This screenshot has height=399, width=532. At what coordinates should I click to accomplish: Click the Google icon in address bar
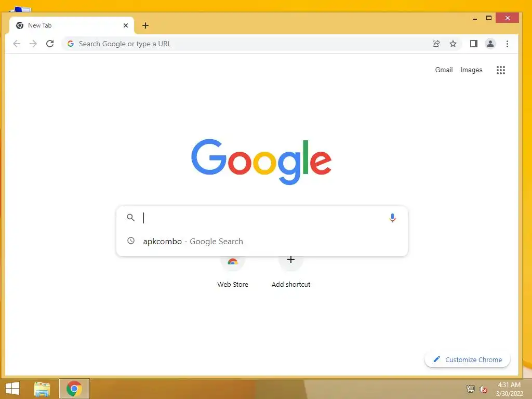(x=71, y=44)
